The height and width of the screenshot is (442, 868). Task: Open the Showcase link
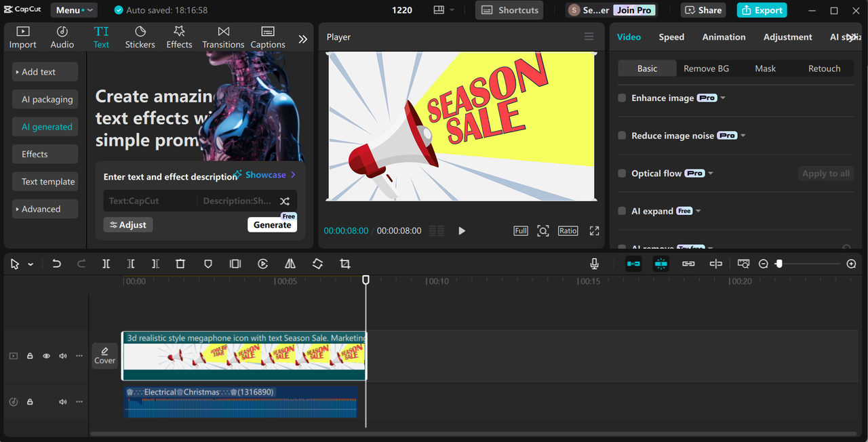click(265, 175)
